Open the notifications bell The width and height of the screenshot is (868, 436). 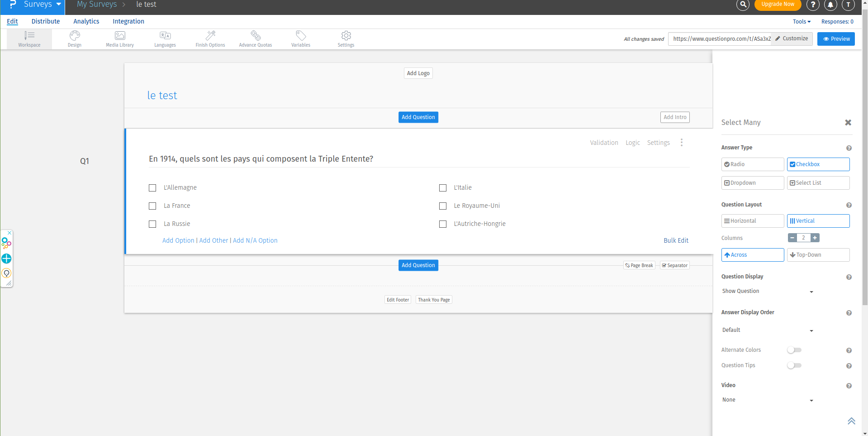pyautogui.click(x=830, y=5)
